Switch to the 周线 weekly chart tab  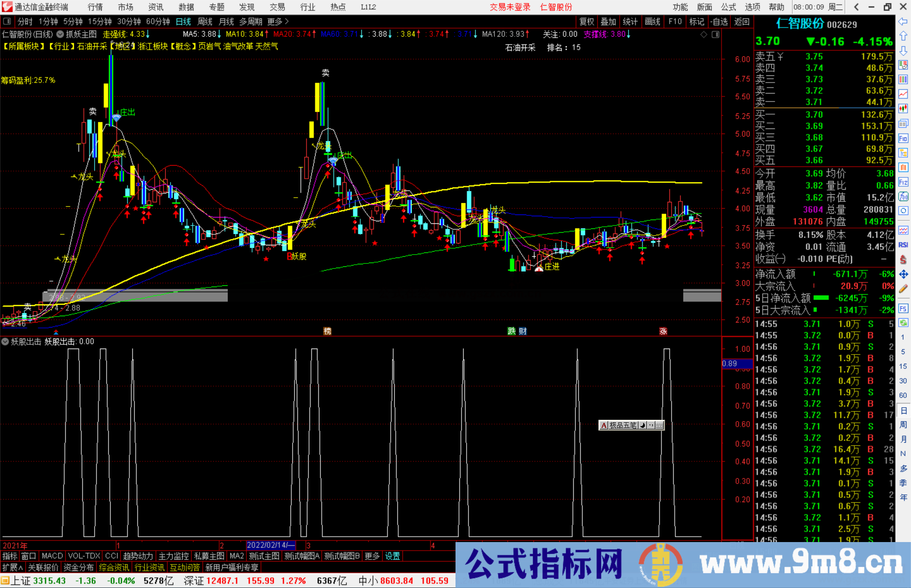pyautogui.click(x=205, y=21)
